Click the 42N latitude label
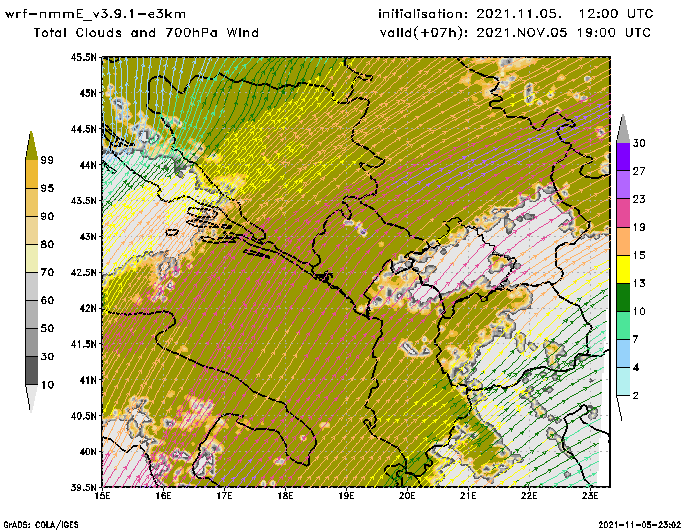 (x=88, y=308)
